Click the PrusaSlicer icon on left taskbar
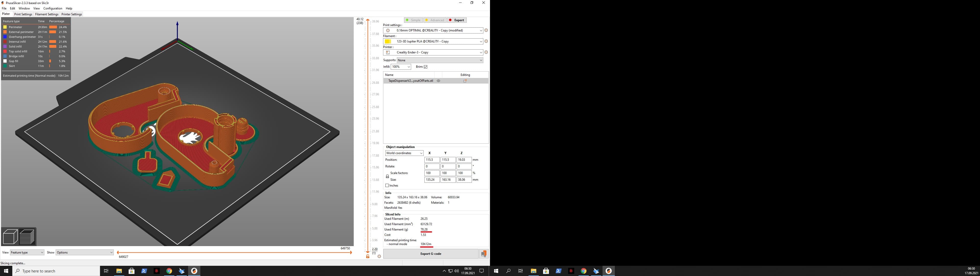The height and width of the screenshot is (276, 980). (x=194, y=271)
